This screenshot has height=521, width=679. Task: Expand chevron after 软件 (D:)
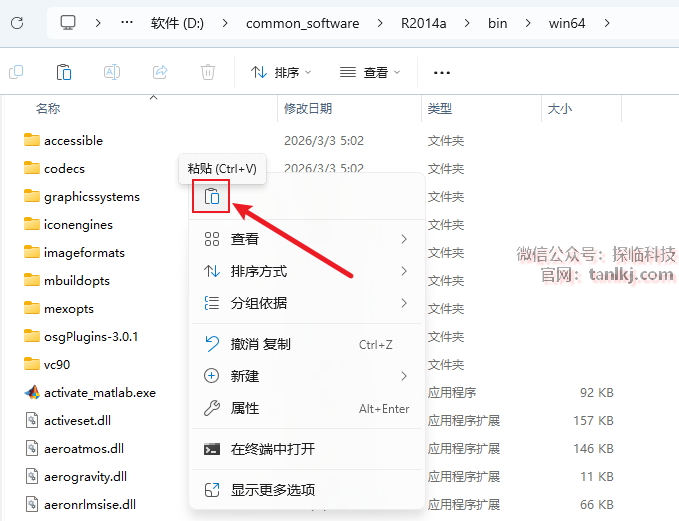tap(225, 23)
